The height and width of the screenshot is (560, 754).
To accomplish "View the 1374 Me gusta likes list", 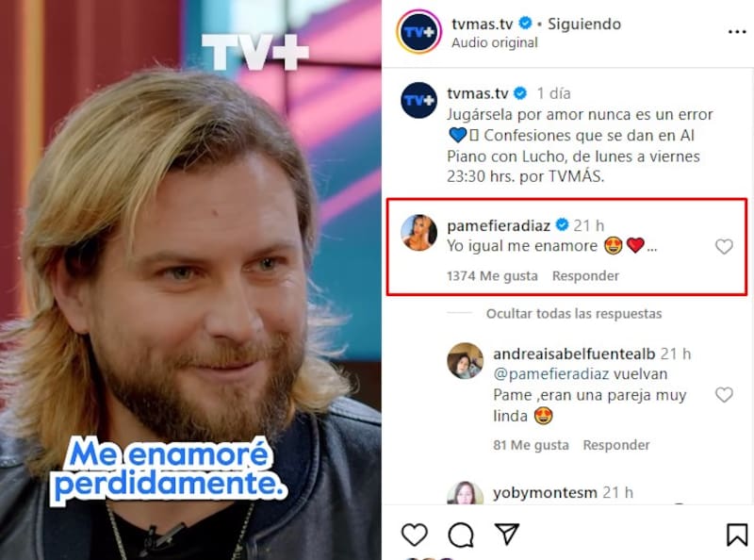I will point(492,275).
